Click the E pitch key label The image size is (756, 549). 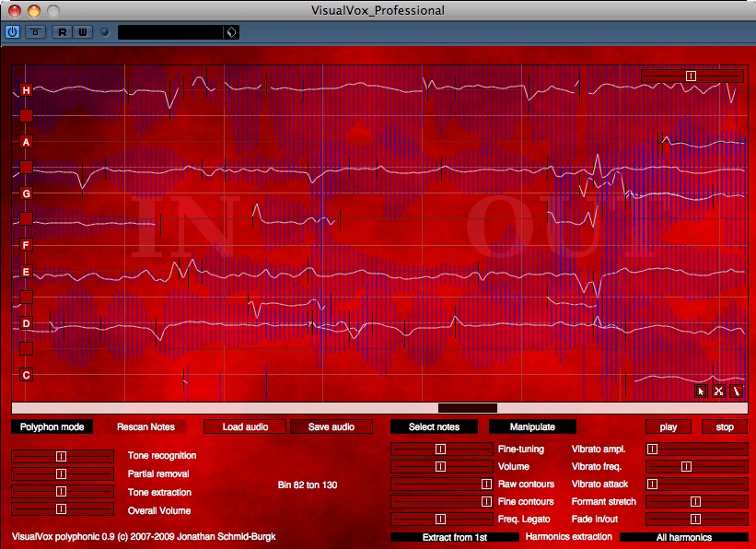26,272
